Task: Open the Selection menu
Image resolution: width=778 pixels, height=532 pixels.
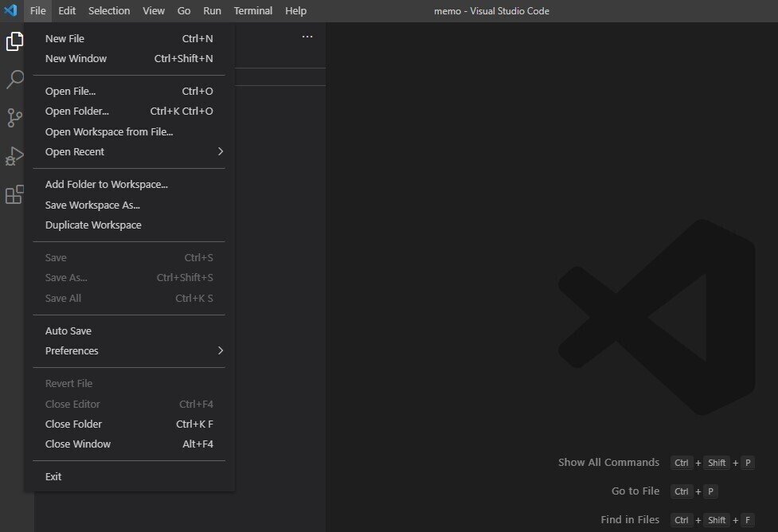Action: point(109,10)
